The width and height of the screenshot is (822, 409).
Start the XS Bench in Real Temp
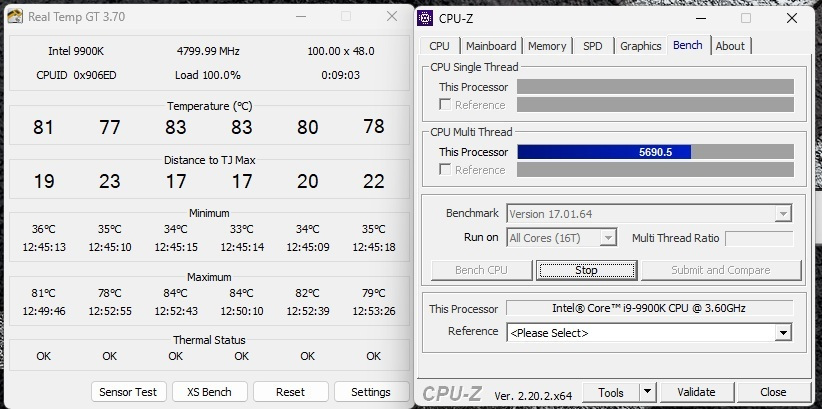(209, 392)
